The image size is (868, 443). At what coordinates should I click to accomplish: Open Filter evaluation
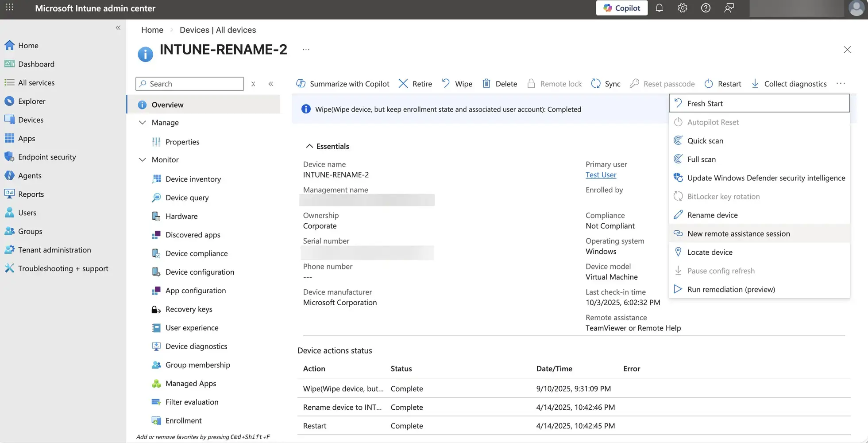[x=192, y=402]
